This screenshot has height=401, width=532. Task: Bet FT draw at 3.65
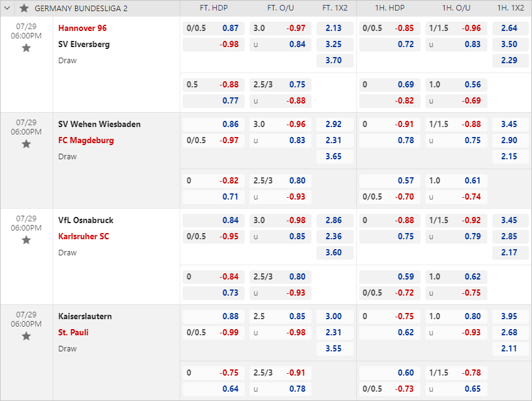click(x=335, y=157)
